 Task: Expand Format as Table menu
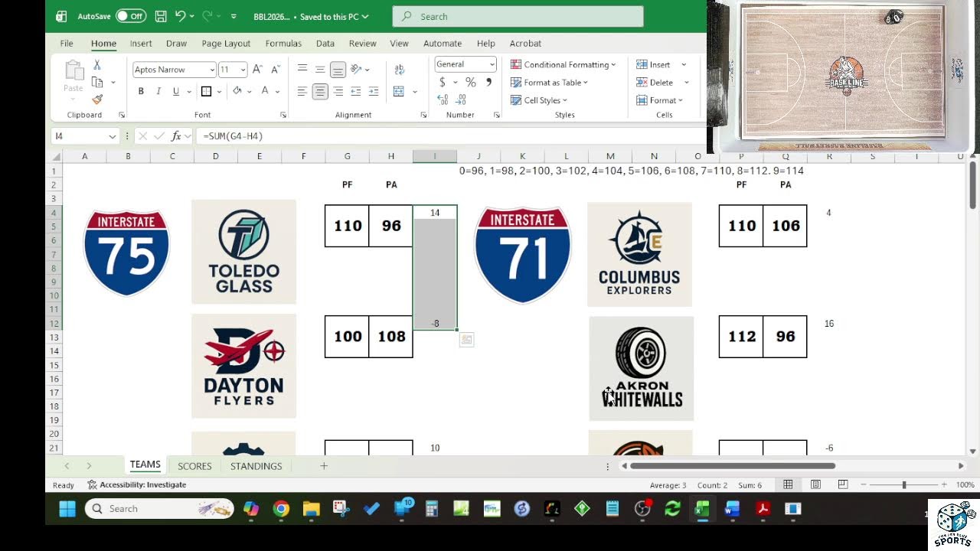click(x=549, y=83)
